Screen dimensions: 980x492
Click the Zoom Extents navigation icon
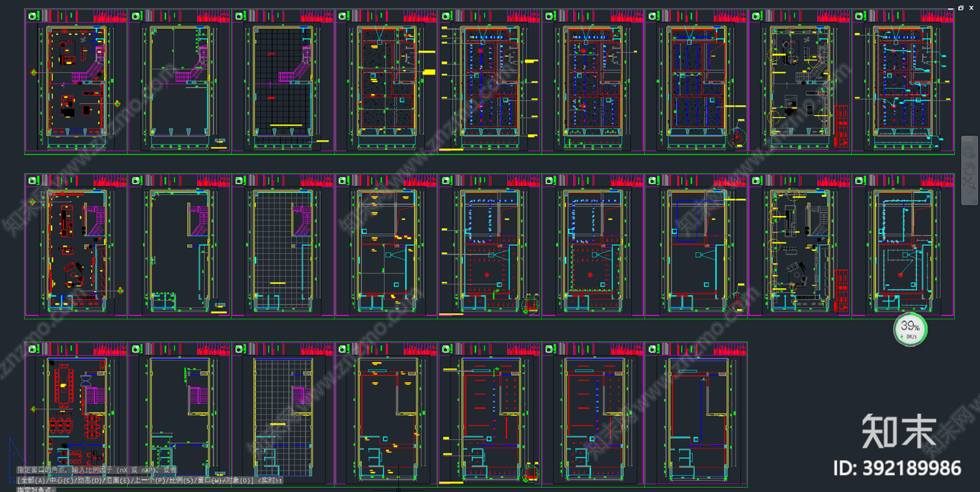click(969, 184)
